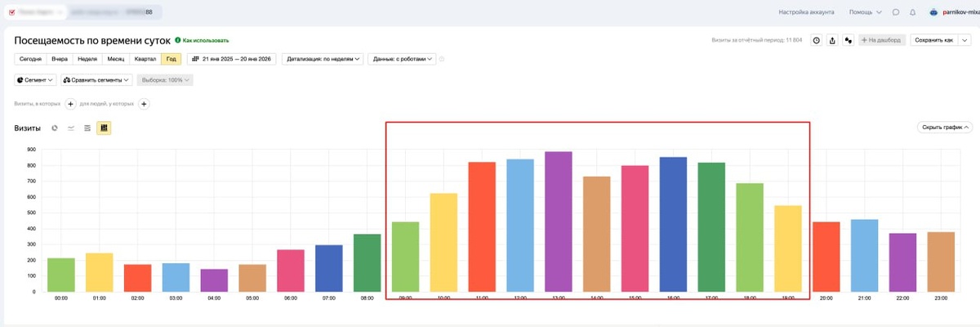Open the 'Сегмент' dropdown
This screenshot has height=327, width=980.
(35, 80)
